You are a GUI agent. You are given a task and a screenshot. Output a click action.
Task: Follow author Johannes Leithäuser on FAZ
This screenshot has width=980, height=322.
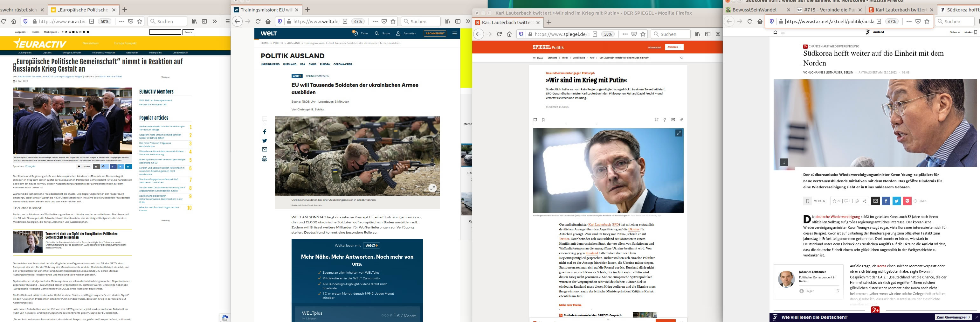point(807,291)
